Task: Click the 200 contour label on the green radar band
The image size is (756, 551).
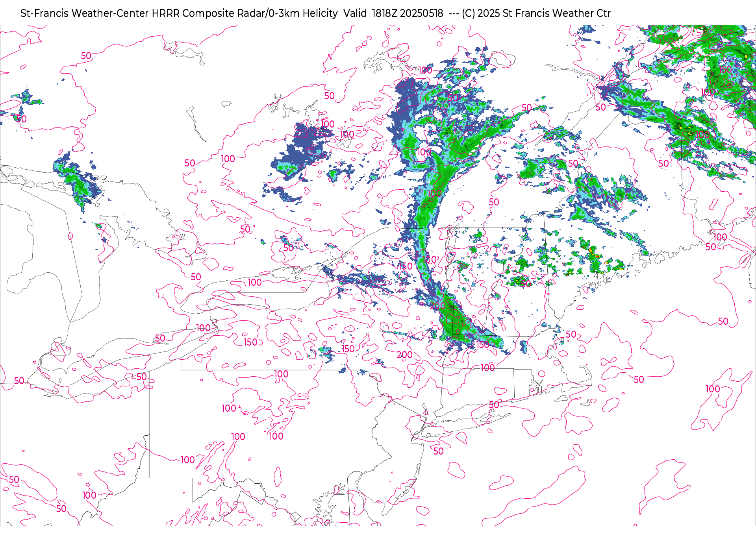Action: click(x=437, y=306)
